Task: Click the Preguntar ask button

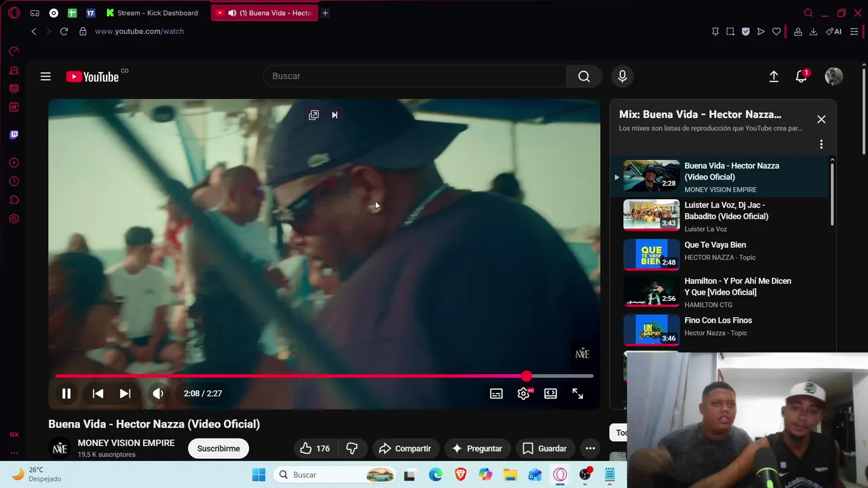Action: pyautogui.click(x=477, y=449)
